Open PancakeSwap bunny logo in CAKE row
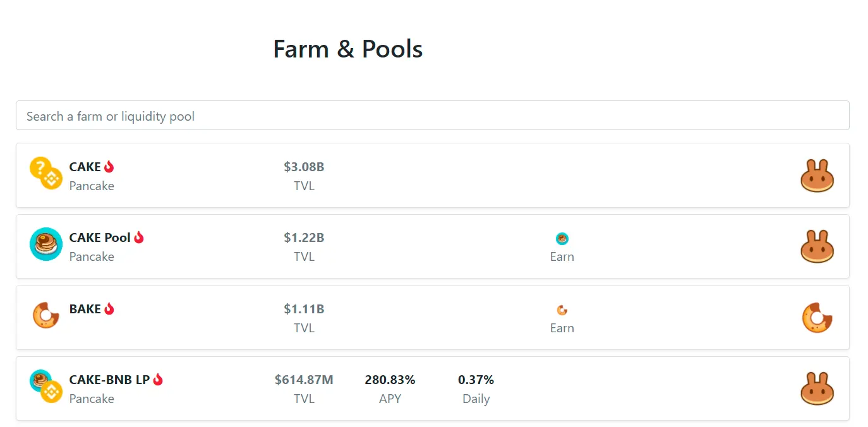The image size is (868, 427). [x=817, y=176]
